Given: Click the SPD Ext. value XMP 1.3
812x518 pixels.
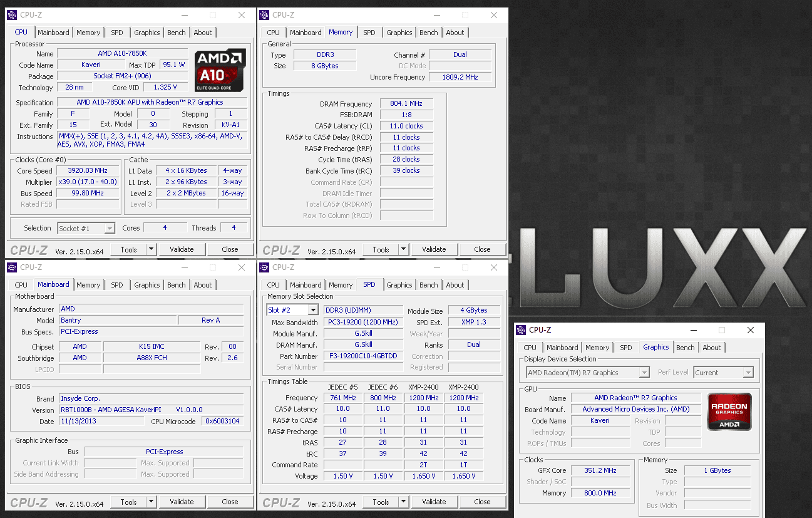Looking at the screenshot, I should (474, 322).
